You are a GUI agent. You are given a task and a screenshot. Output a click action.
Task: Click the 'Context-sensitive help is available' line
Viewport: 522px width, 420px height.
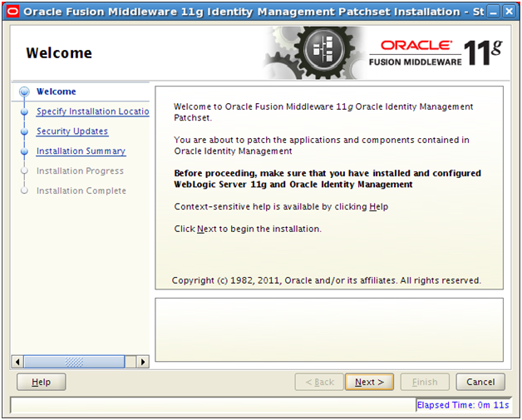281,206
